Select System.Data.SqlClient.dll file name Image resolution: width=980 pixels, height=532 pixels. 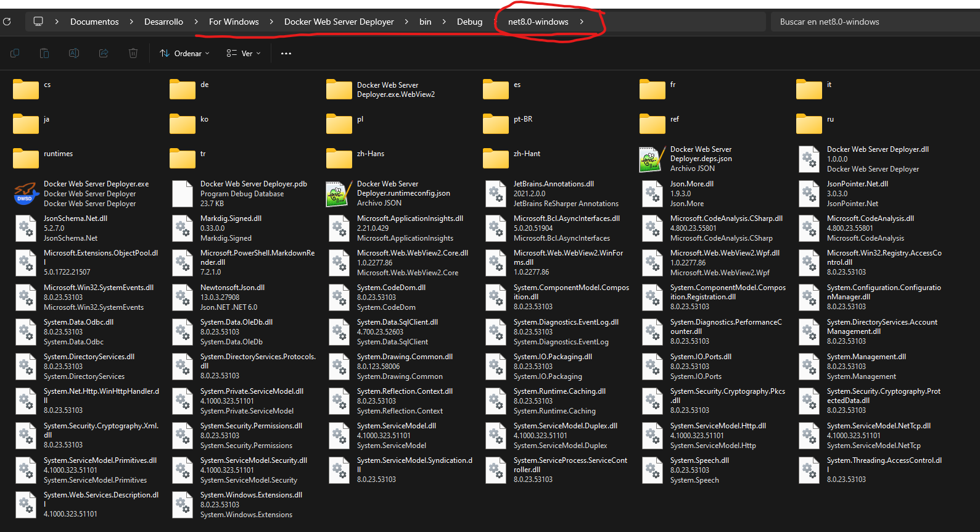pyautogui.click(x=397, y=322)
